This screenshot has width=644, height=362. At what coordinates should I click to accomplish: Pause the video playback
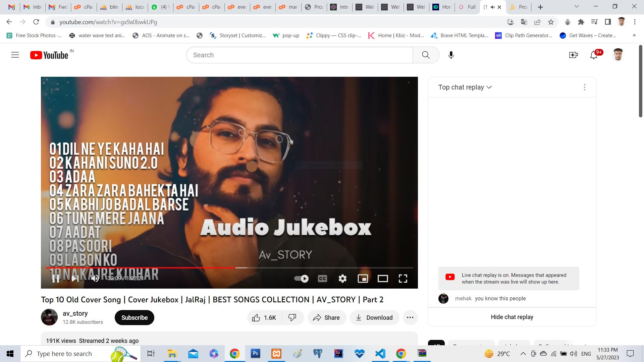56,279
